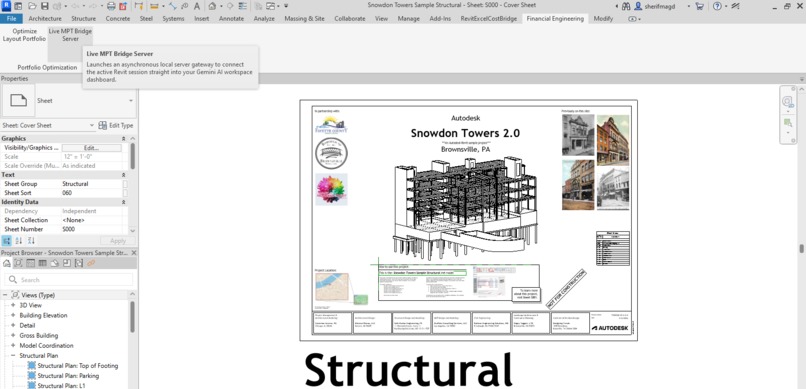Click the Measure tool icon in quick access

[154, 6]
